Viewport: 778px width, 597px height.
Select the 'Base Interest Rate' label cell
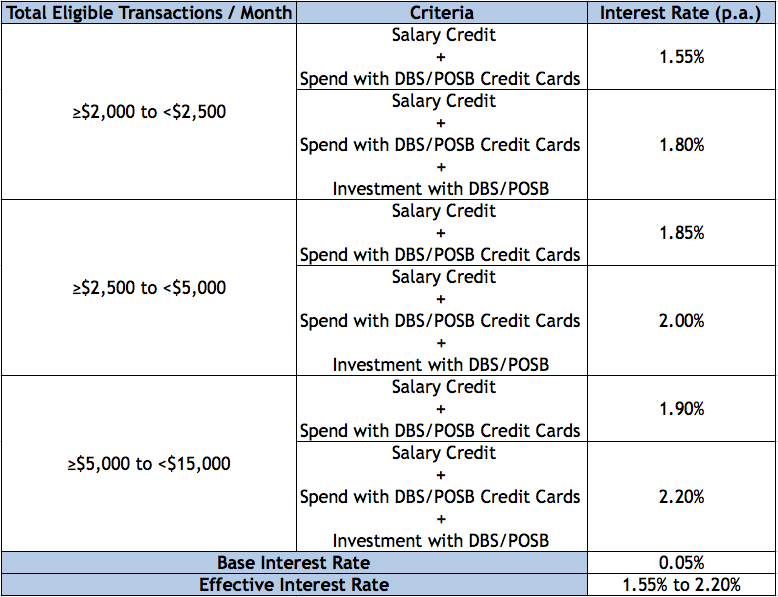(294, 563)
